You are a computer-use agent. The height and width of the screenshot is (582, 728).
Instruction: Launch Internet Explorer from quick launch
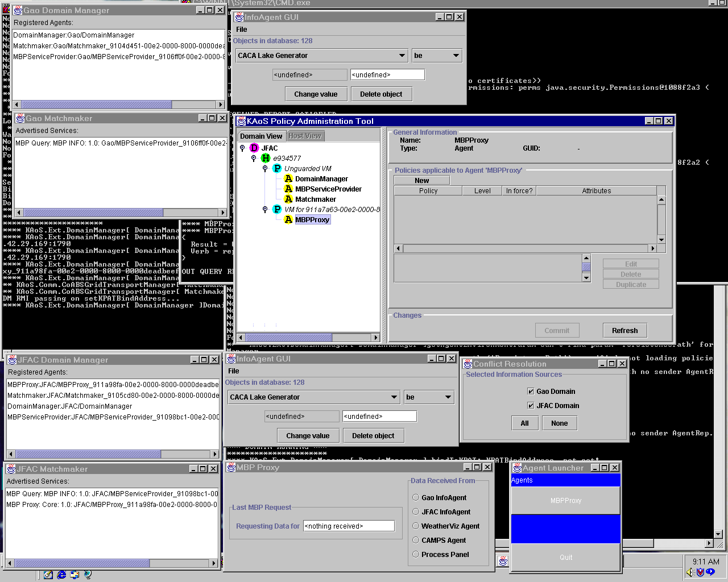pyautogui.click(x=61, y=575)
